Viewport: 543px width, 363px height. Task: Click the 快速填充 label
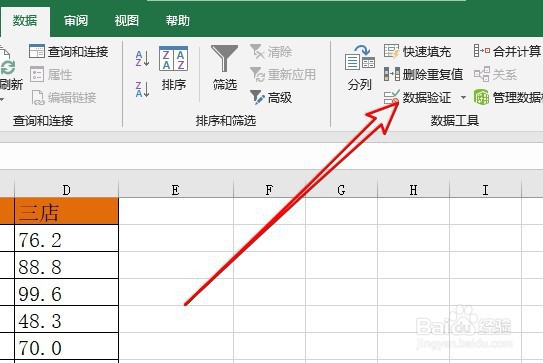tap(427, 52)
